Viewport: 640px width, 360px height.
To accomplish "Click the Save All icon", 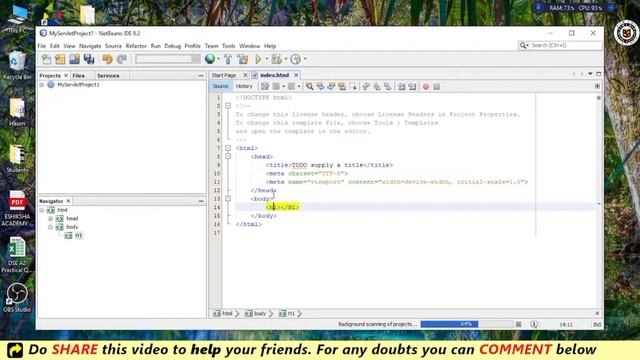I will 89,60.
